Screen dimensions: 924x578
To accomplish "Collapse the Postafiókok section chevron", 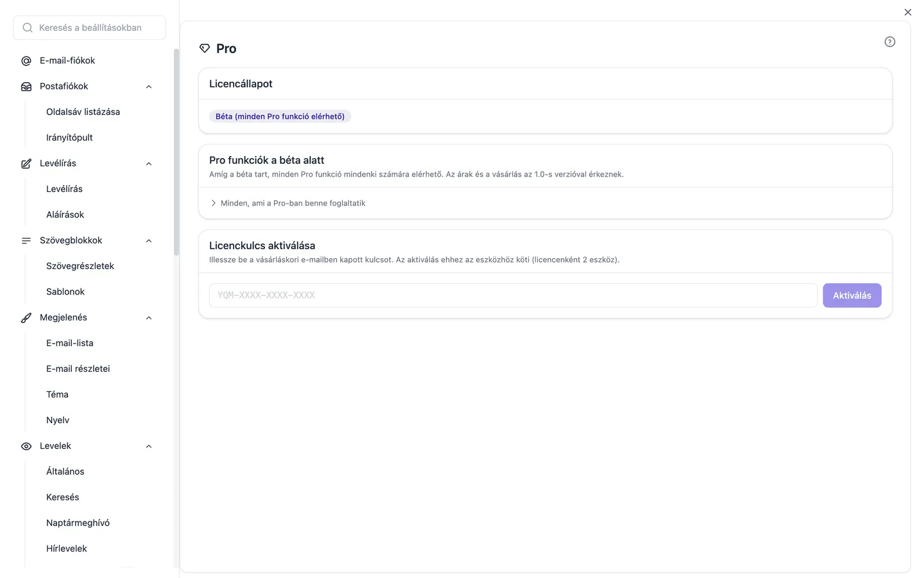I will (x=149, y=87).
